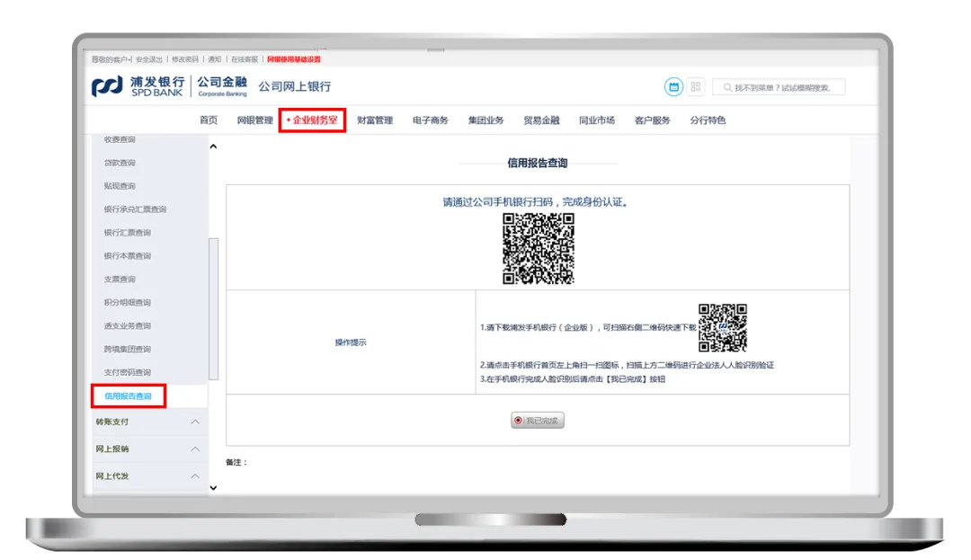
Task: Select 跨境集团查询 in sidebar
Action: coord(128,349)
